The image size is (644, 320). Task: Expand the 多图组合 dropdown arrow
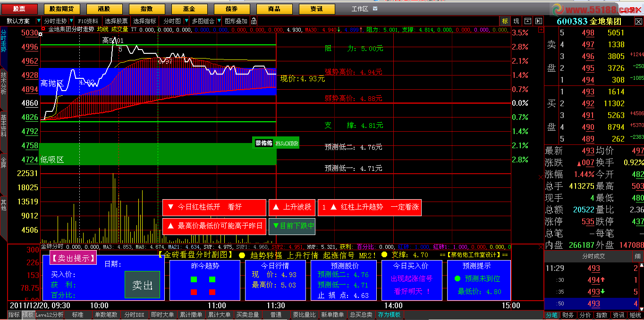click(219, 21)
